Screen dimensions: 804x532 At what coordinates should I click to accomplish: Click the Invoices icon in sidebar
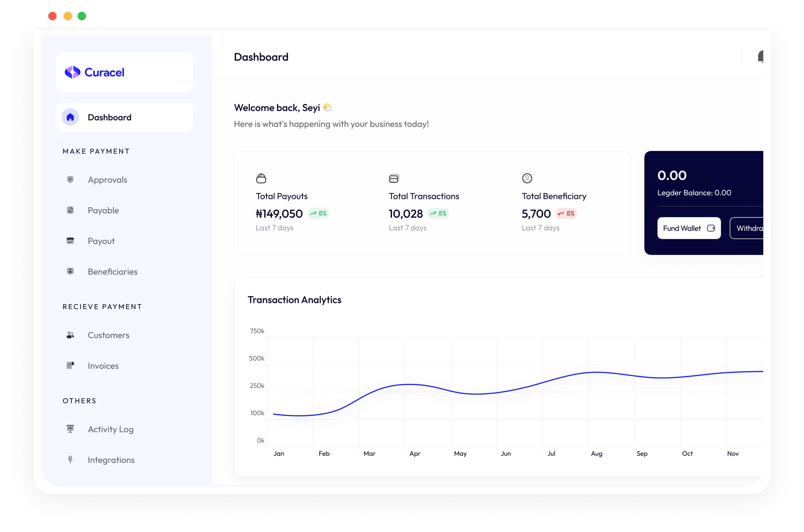[x=70, y=365]
